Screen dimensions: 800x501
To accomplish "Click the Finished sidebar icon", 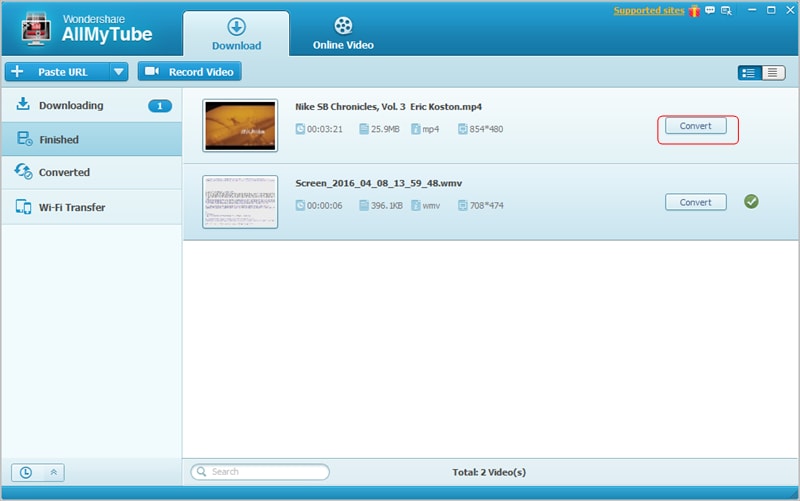I will tap(24, 138).
